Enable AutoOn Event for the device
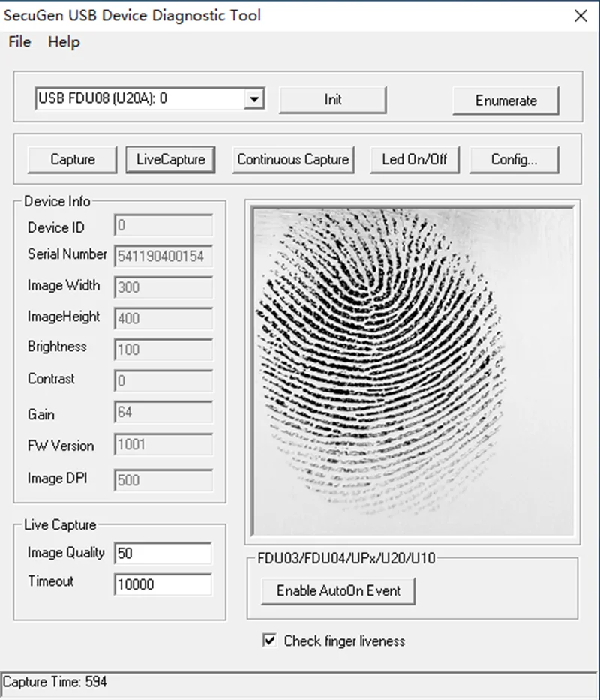Image resolution: width=600 pixels, height=700 pixels. [x=339, y=590]
